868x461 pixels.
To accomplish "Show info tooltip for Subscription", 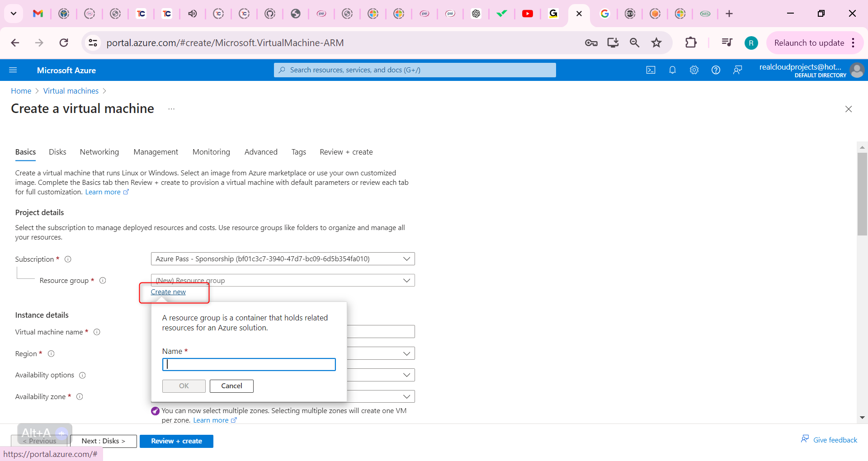I will (68, 259).
